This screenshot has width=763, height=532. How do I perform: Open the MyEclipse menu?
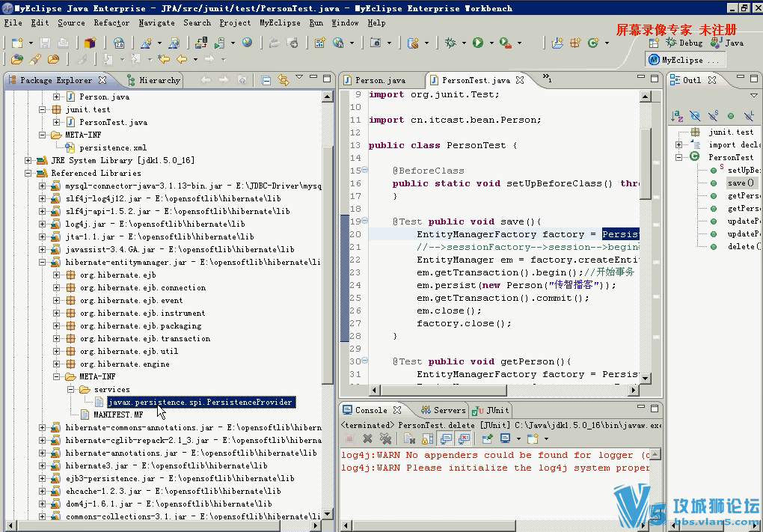(x=280, y=23)
